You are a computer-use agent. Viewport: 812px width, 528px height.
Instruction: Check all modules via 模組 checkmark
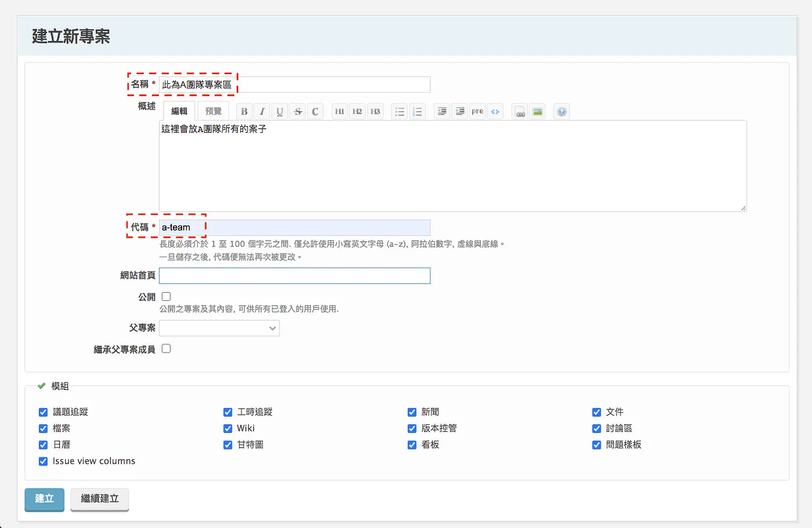[42, 386]
